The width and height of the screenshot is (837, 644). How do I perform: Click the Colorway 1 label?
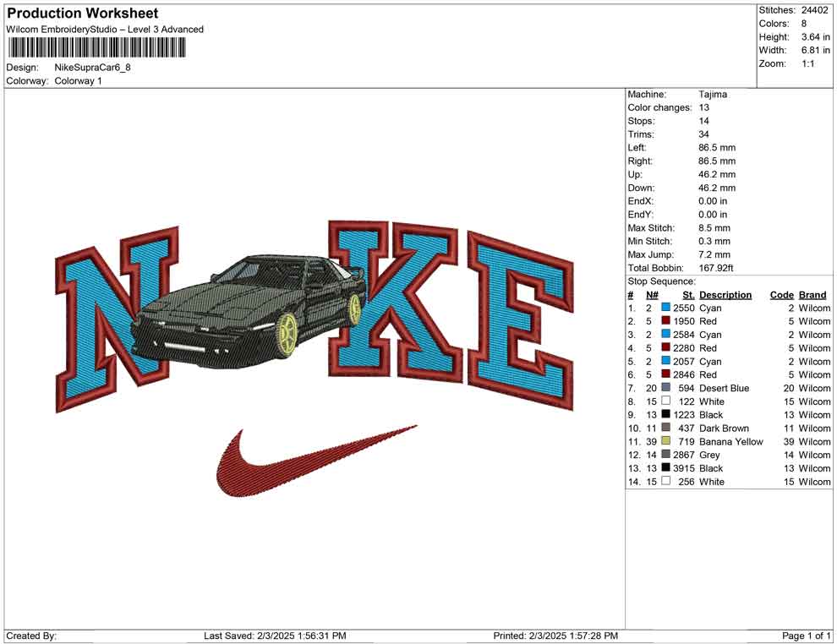[x=80, y=81]
